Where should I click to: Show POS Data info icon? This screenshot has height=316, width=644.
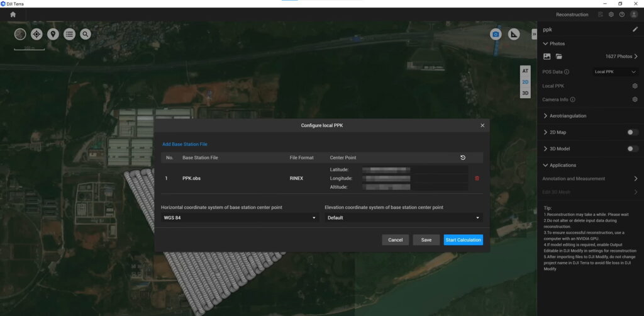coord(567,72)
